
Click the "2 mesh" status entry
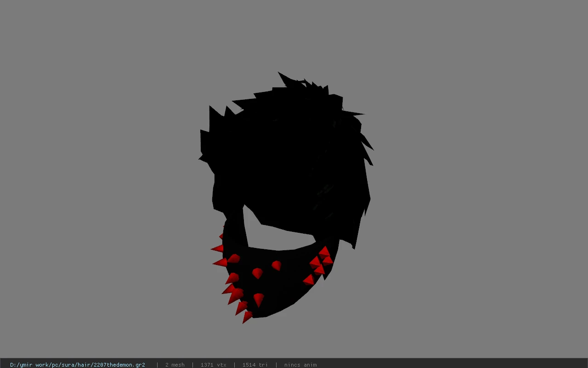[x=175, y=365]
